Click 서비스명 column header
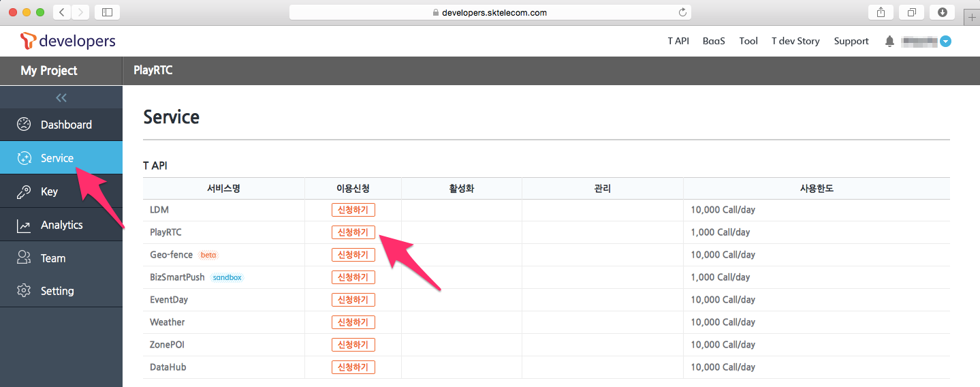 tap(224, 189)
